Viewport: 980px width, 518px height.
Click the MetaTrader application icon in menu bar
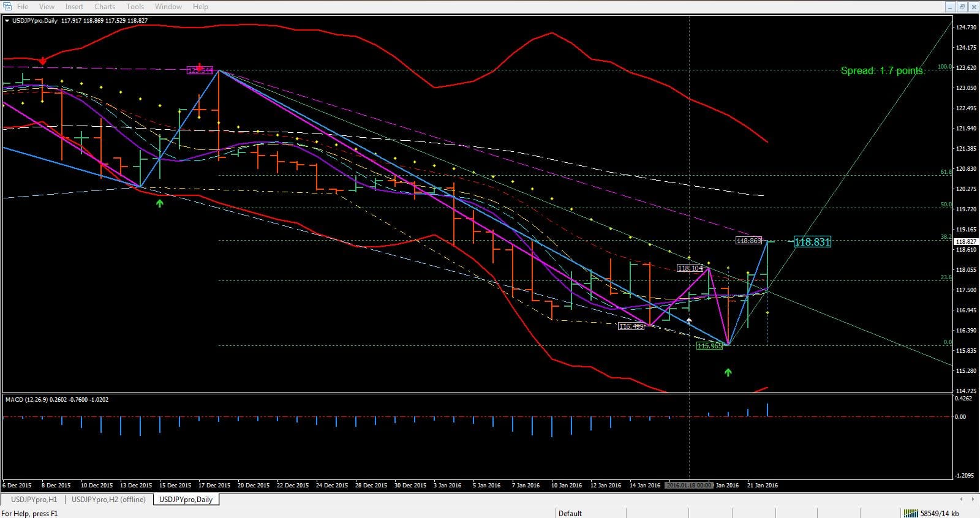click(7, 6)
